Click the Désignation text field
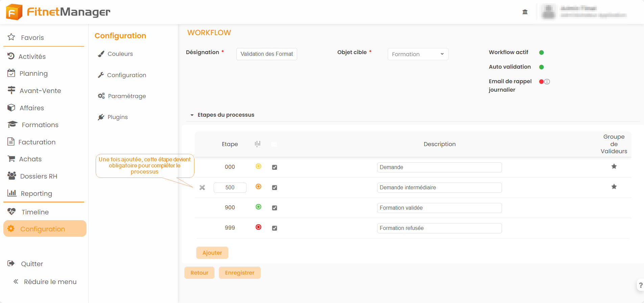Image resolution: width=644 pixels, height=303 pixels. point(266,54)
